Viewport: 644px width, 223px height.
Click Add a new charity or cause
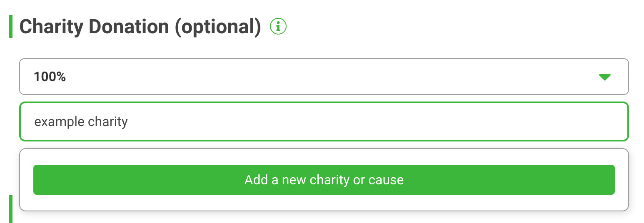pyautogui.click(x=324, y=180)
